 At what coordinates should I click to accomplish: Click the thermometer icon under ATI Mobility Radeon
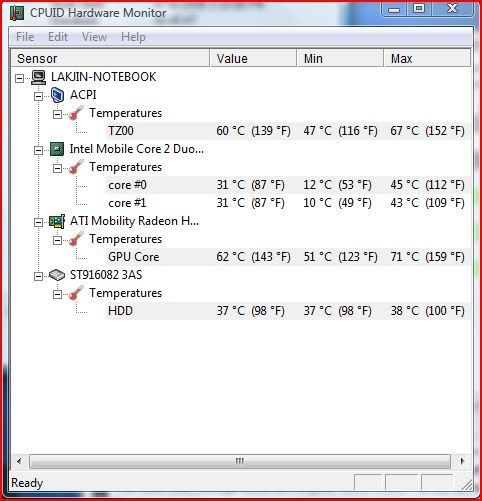(x=76, y=239)
